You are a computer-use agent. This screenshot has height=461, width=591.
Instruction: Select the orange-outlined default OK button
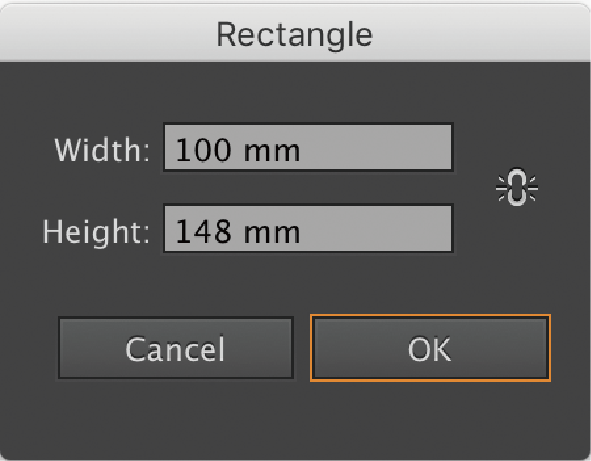click(430, 348)
